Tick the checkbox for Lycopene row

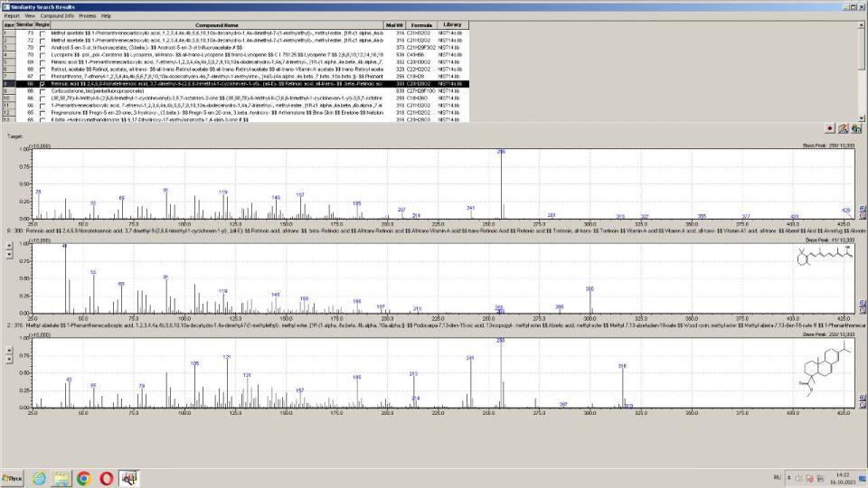pos(42,55)
